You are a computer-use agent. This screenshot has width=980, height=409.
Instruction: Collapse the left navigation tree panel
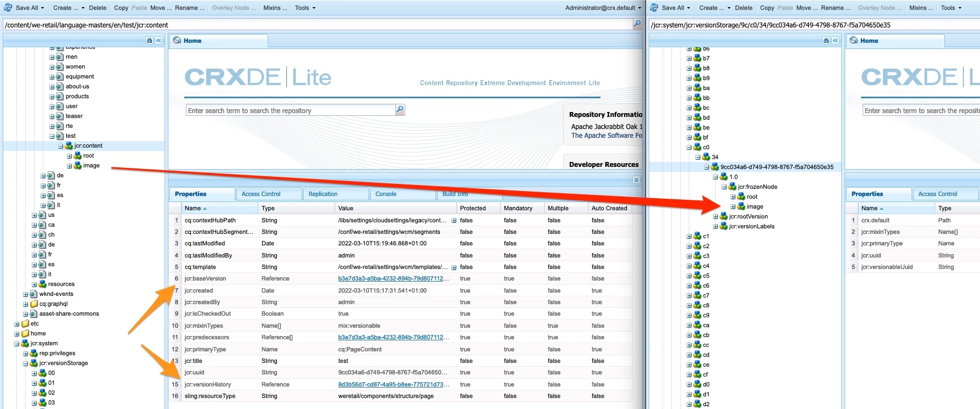[x=158, y=41]
